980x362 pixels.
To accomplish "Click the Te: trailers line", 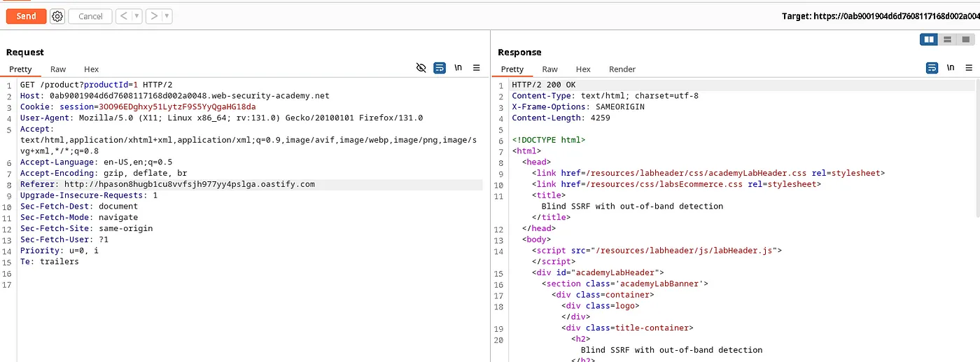I will click(50, 262).
